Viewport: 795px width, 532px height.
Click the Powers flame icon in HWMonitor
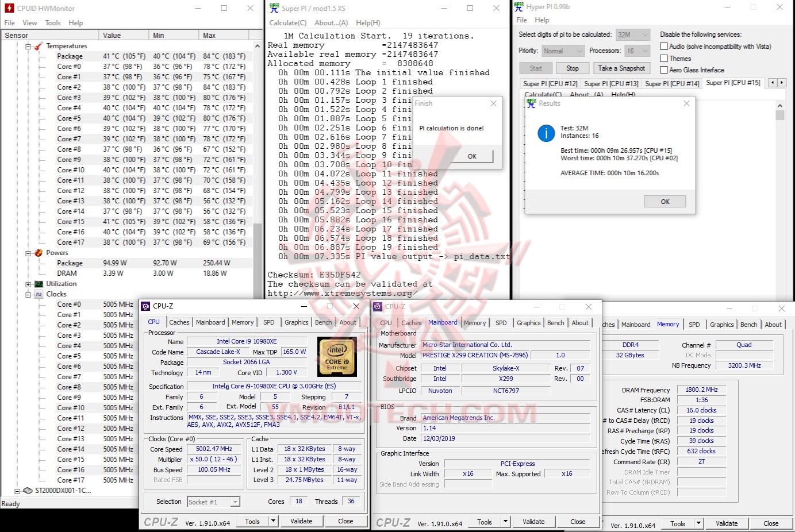[39, 253]
